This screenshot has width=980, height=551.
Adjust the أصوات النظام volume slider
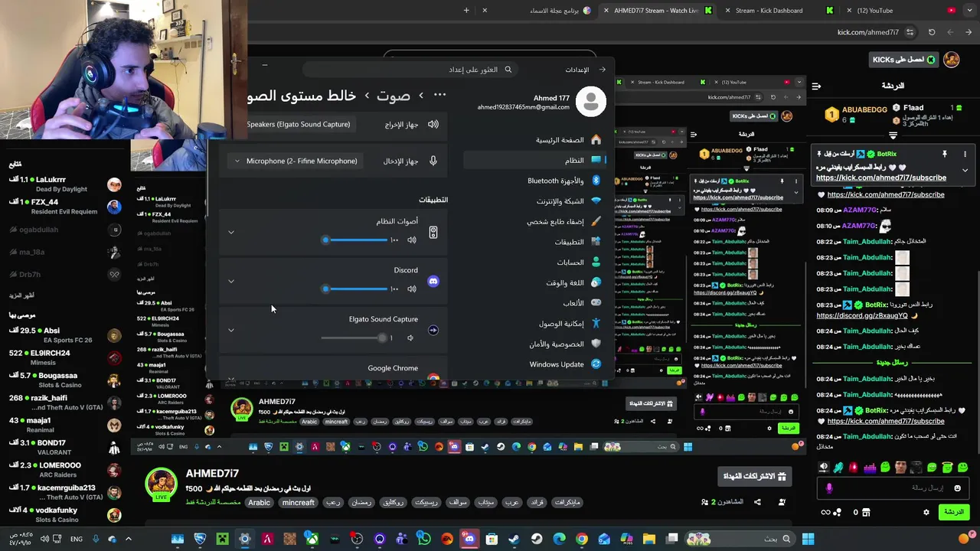click(x=354, y=240)
